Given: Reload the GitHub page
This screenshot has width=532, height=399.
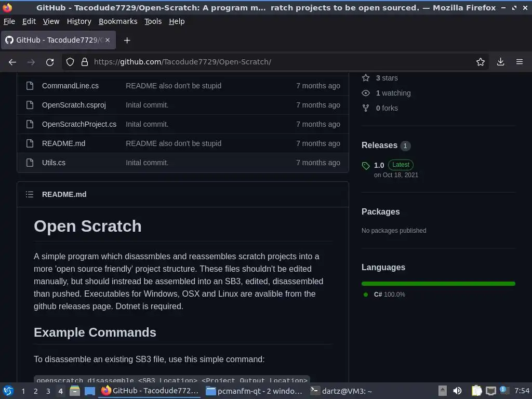Looking at the screenshot, I should [x=50, y=62].
